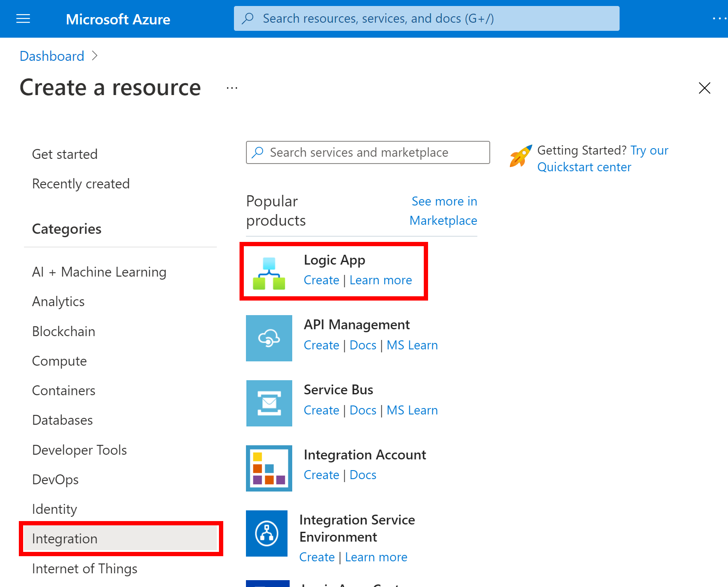This screenshot has height=587, width=728.
Task: Open Docs for API Management
Action: coord(363,345)
